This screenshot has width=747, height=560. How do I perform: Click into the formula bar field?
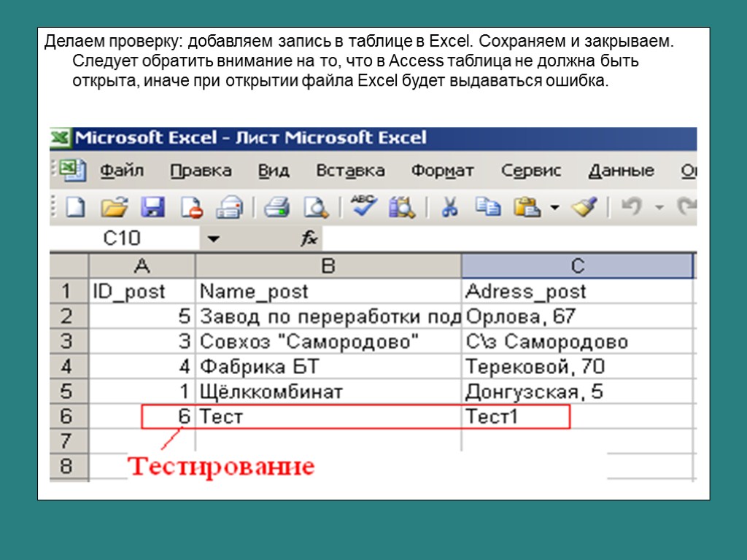pos(509,238)
